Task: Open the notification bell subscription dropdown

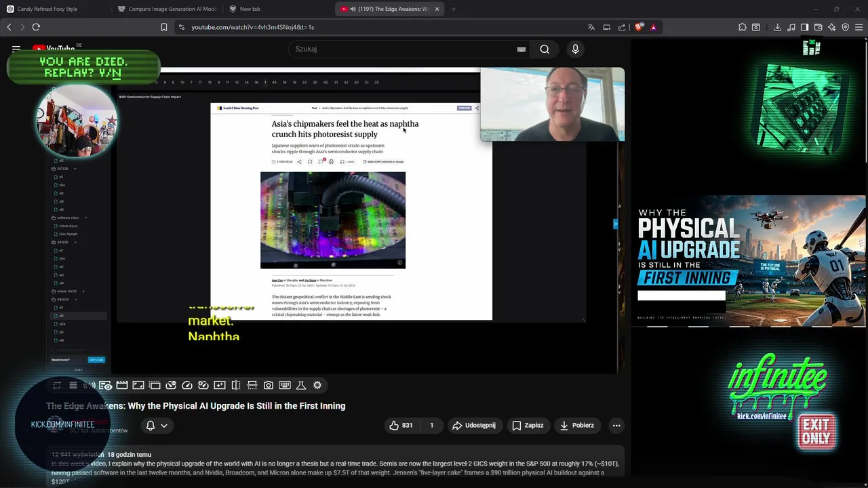Action: (157, 426)
